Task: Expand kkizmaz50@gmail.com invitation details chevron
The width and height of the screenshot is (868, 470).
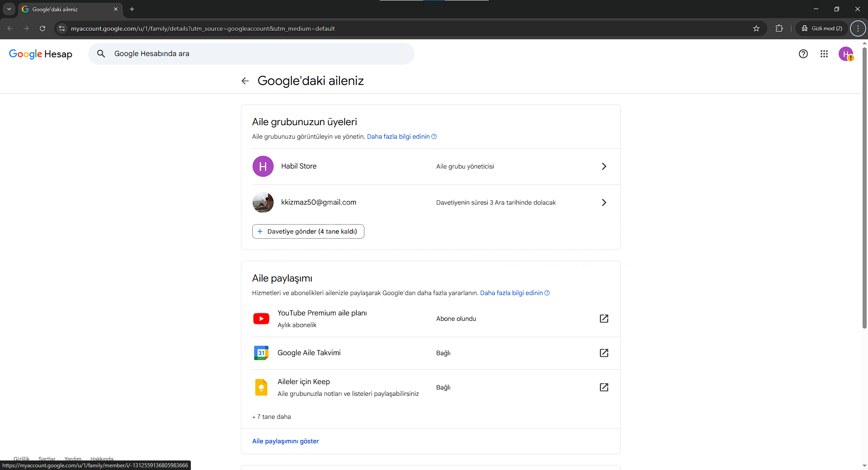Action: pyautogui.click(x=604, y=202)
